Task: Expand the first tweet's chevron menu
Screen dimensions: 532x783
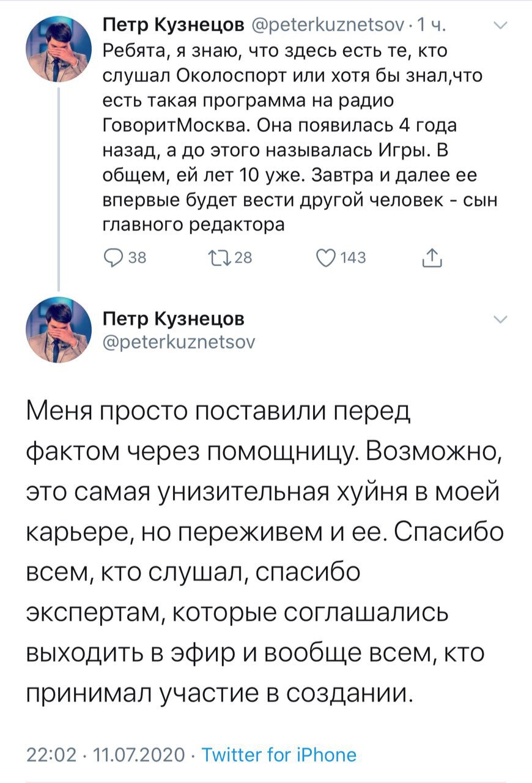Action: pos(500,26)
